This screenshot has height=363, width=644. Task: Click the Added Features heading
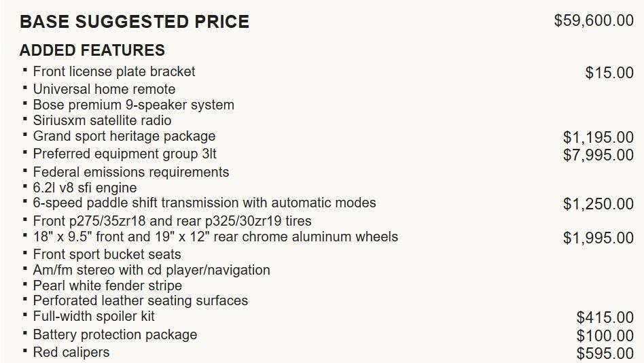pyautogui.click(x=92, y=50)
